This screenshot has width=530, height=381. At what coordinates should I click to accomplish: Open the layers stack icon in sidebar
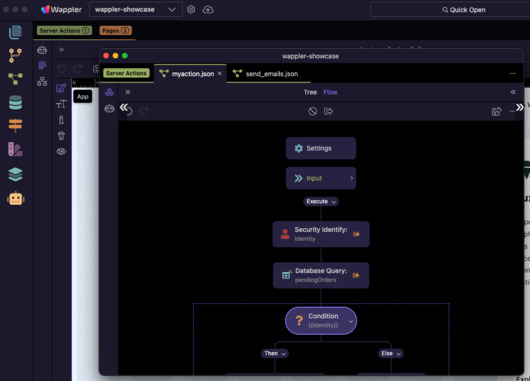coord(15,174)
